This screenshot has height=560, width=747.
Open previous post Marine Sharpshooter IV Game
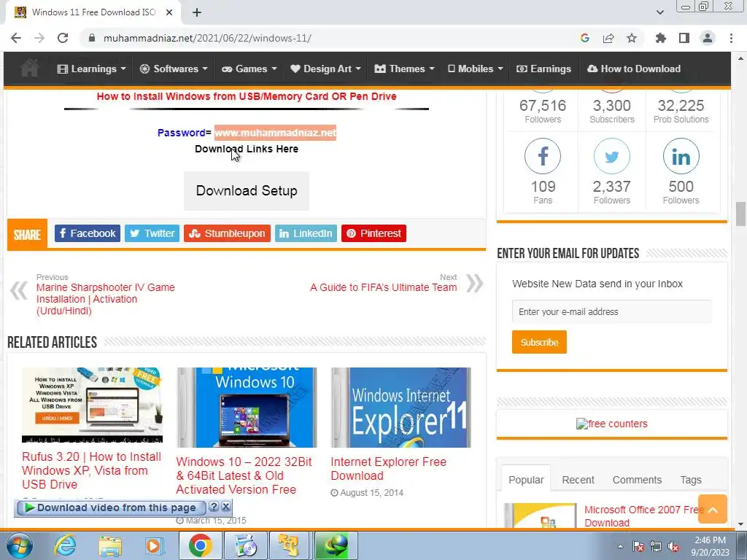click(x=105, y=299)
